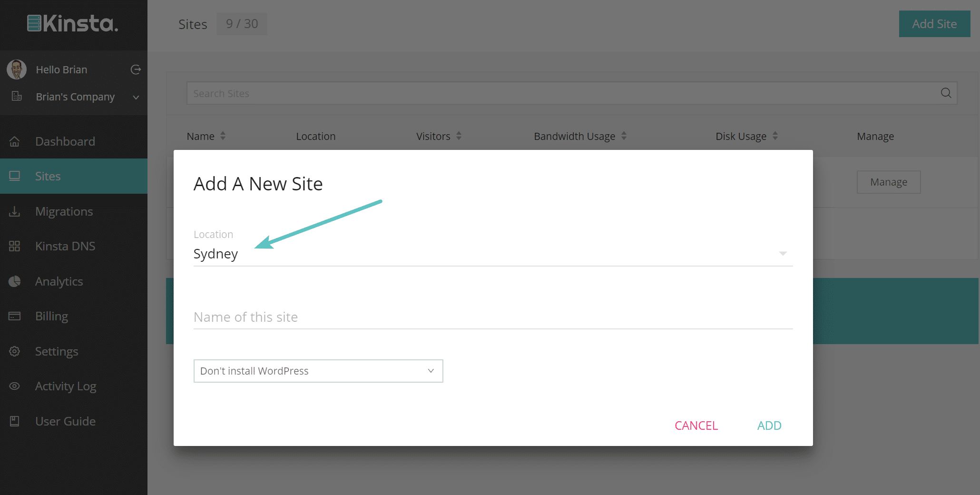Click the Analytics pie chart icon
Image resolution: width=980 pixels, height=495 pixels.
click(15, 281)
